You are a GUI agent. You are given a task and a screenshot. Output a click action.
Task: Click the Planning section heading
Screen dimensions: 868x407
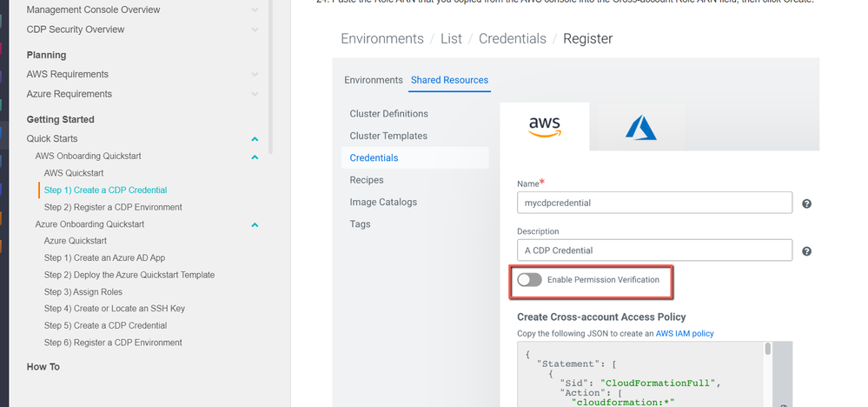point(47,55)
